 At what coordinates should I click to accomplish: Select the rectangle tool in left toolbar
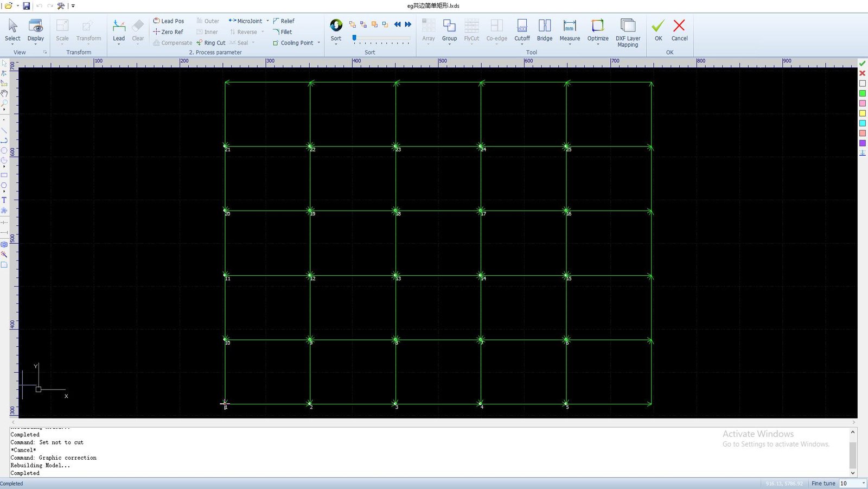(x=4, y=175)
